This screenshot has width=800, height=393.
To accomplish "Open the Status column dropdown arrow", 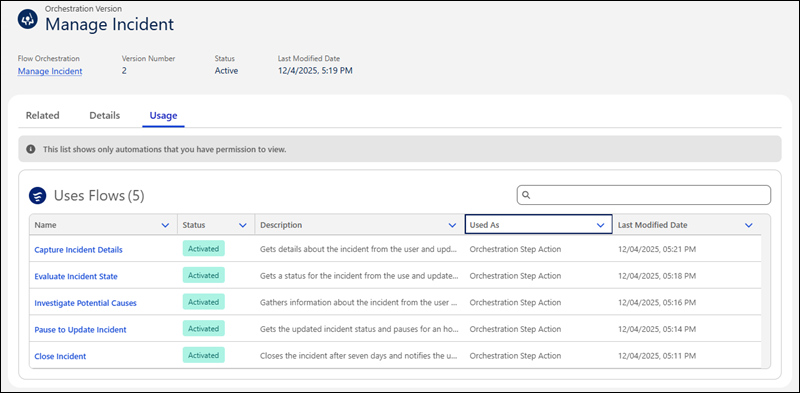I will [x=243, y=225].
